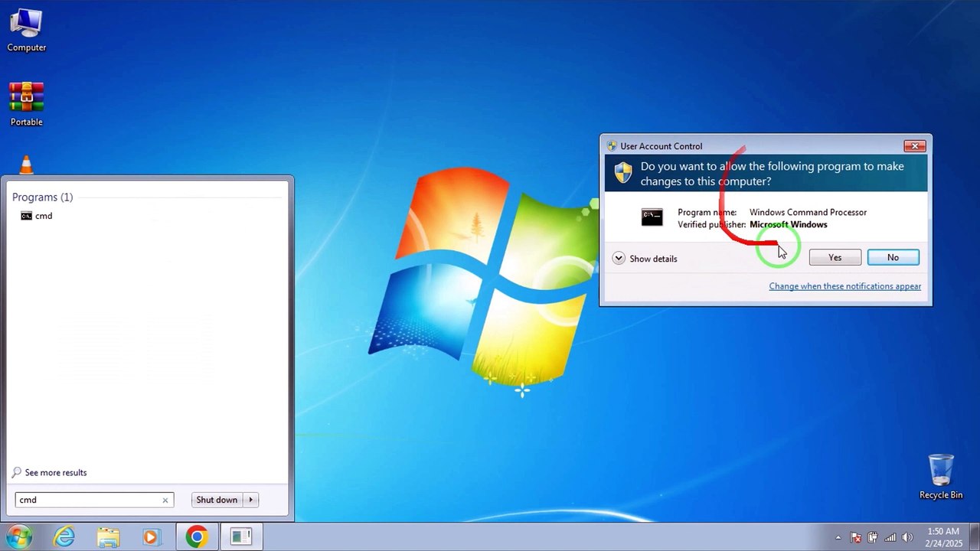Select the VLC cone desktop icon
The width and height of the screenshot is (980, 551).
click(x=26, y=165)
